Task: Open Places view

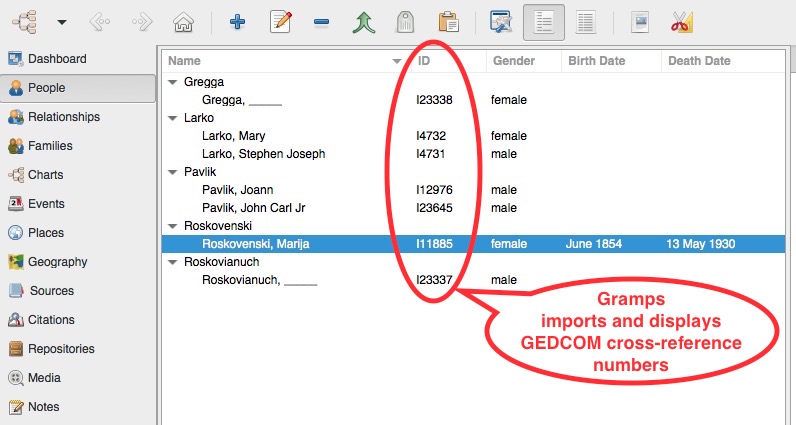Action: pyautogui.click(x=78, y=233)
